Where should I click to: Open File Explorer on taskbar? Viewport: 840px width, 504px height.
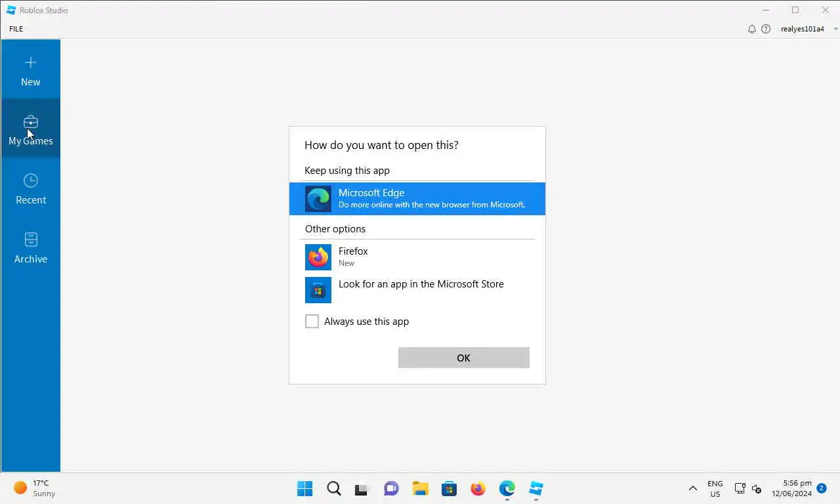pos(421,489)
